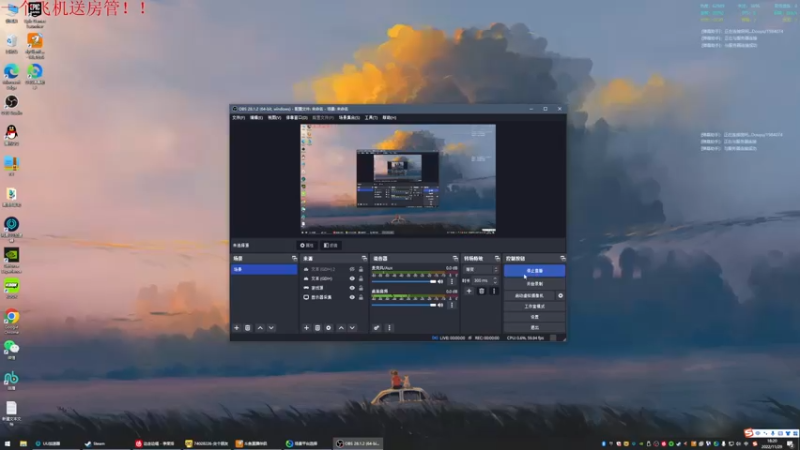800x450 pixels.
Task: Open advanced audio properties link icon in mixer
Action: click(377, 328)
